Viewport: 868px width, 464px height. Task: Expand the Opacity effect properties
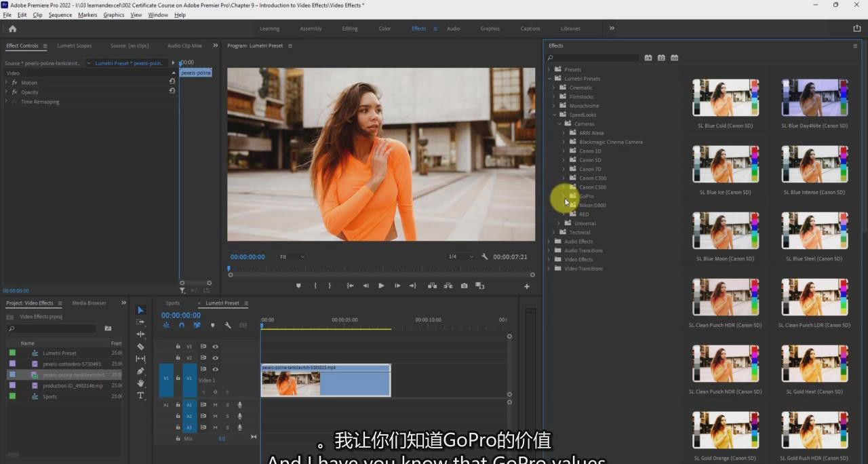pos(7,92)
